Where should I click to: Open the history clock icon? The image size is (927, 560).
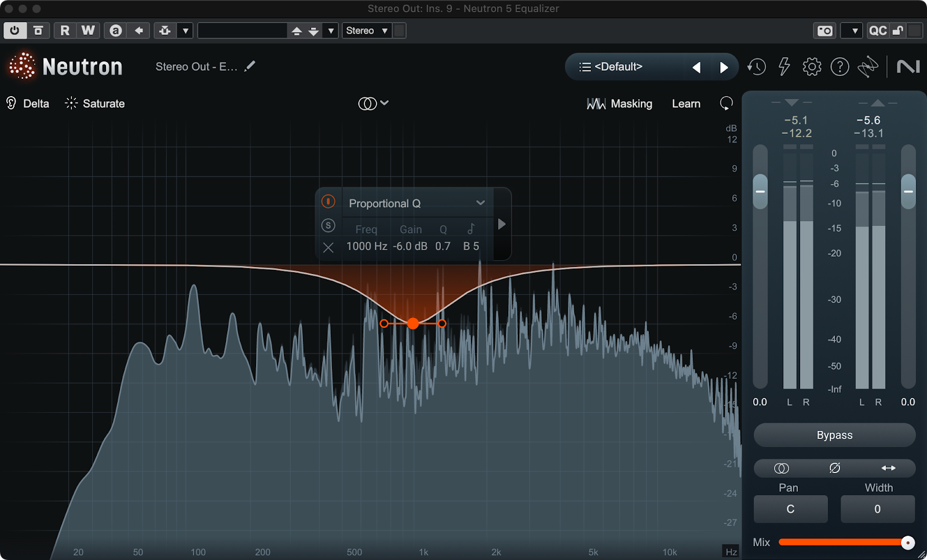pos(756,67)
